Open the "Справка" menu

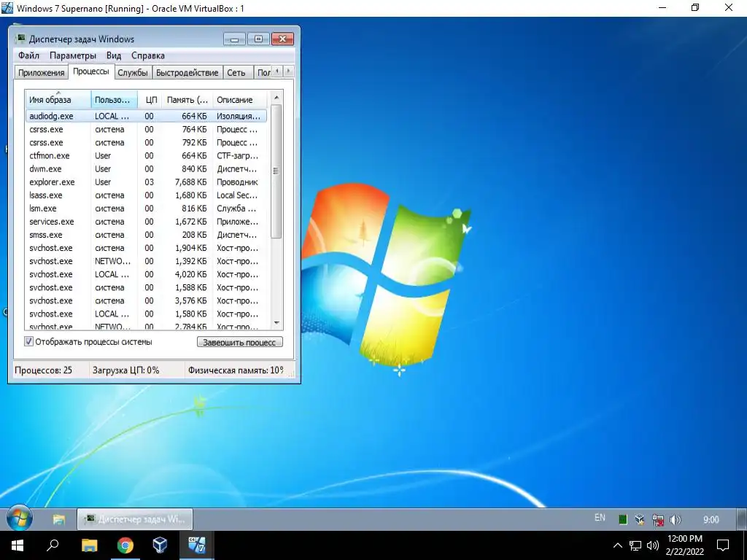tap(148, 55)
